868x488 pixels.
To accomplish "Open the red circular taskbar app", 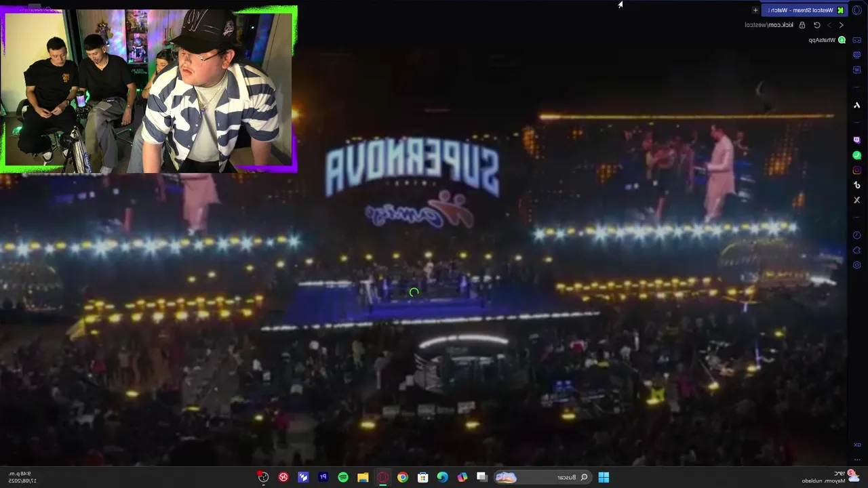I will pos(283,477).
